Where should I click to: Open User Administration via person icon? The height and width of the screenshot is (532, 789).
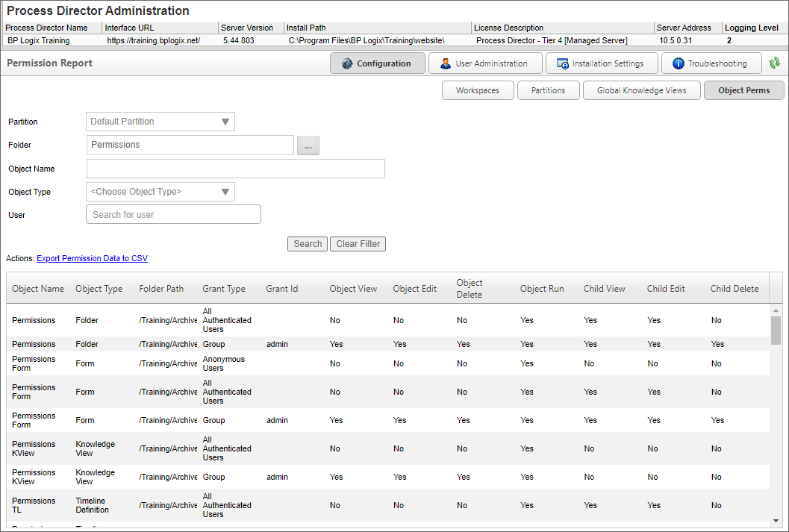[x=446, y=64]
